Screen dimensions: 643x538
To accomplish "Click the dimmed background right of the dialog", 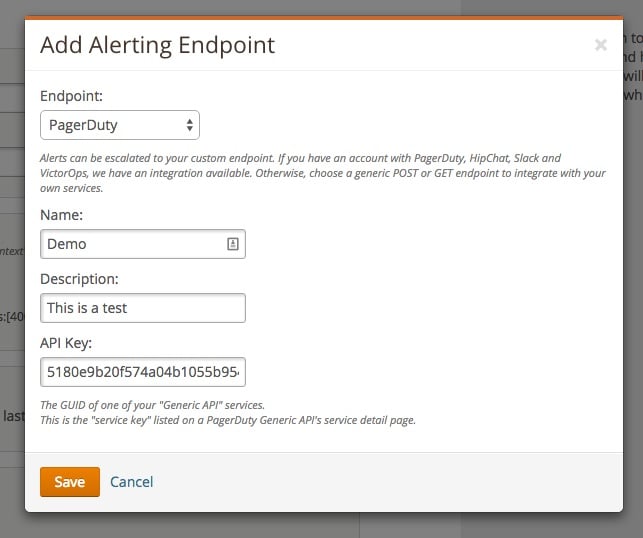I will [633, 300].
